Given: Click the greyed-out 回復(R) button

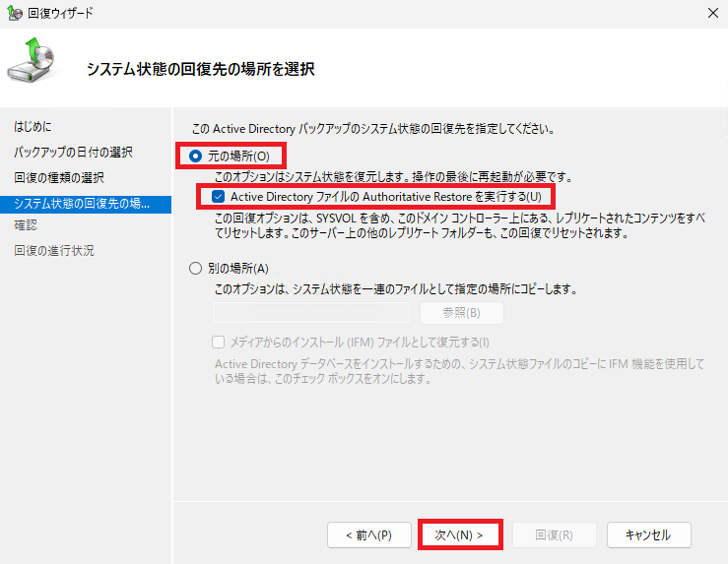Looking at the screenshot, I should [x=555, y=534].
